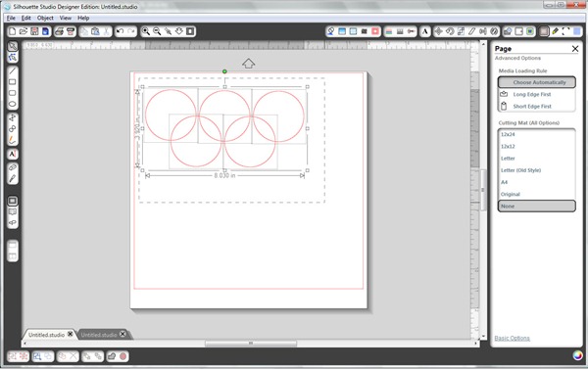Select the Knife tool

click(13, 178)
